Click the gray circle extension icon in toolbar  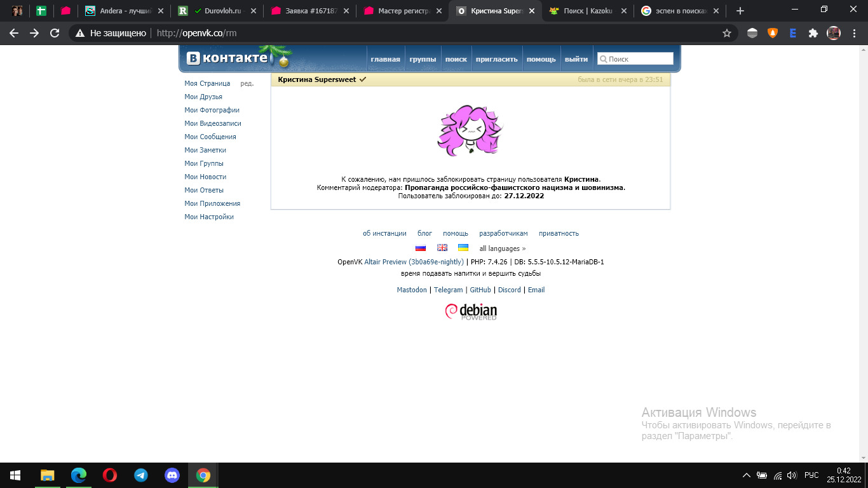[752, 33]
